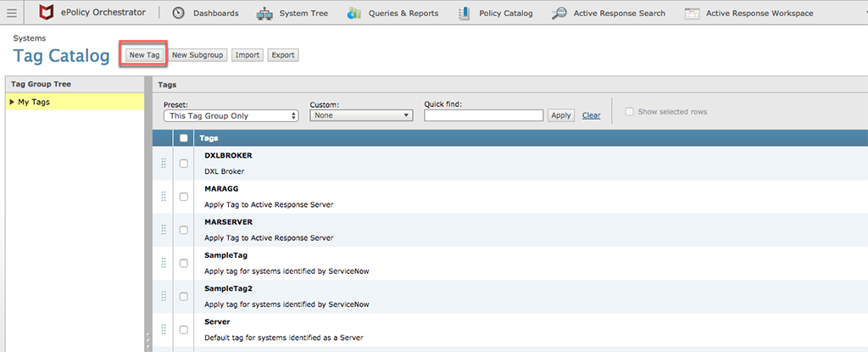Click the Apply filter button

point(561,115)
